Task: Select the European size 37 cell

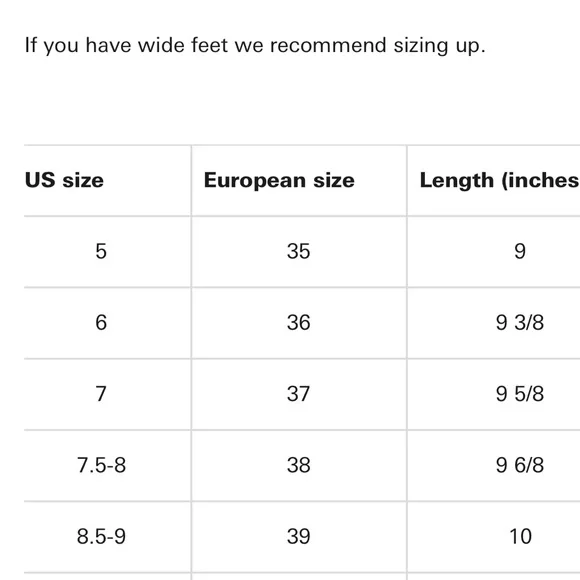Action: (299, 394)
